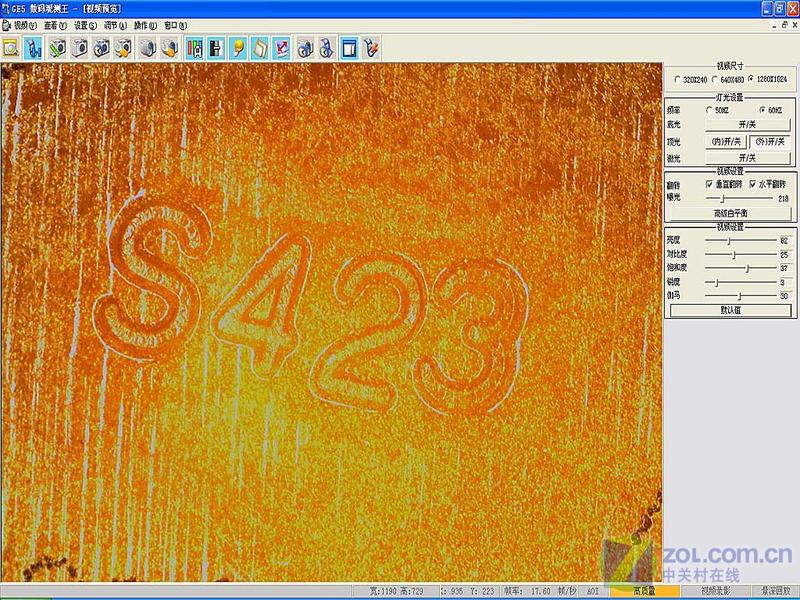Screen dimensions: 800x600
Task: Click the gamma value field showing 30
Action: tap(785, 295)
